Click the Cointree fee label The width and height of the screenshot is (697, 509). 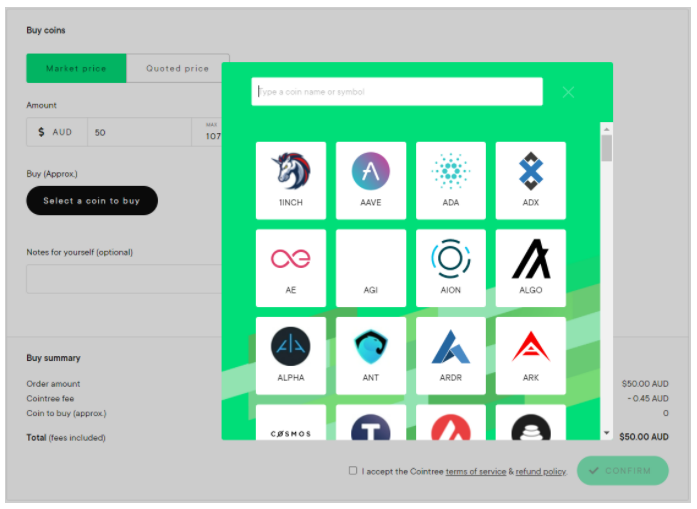tap(50, 398)
